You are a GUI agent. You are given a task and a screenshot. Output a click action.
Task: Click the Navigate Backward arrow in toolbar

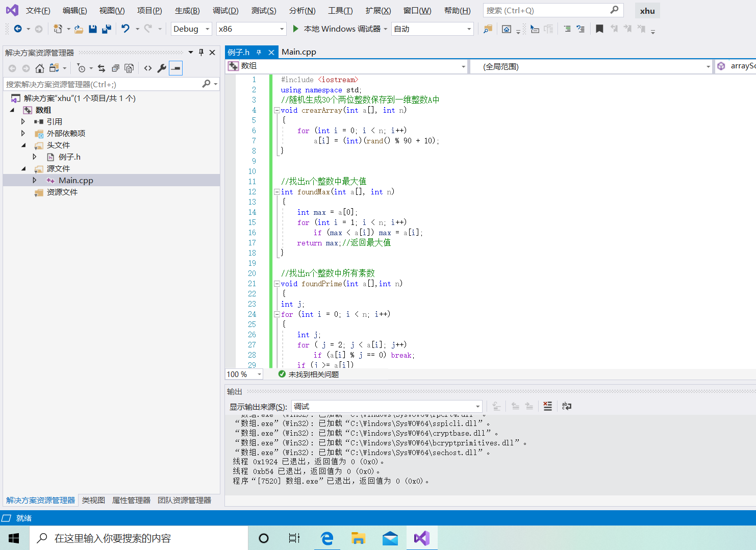click(18, 29)
